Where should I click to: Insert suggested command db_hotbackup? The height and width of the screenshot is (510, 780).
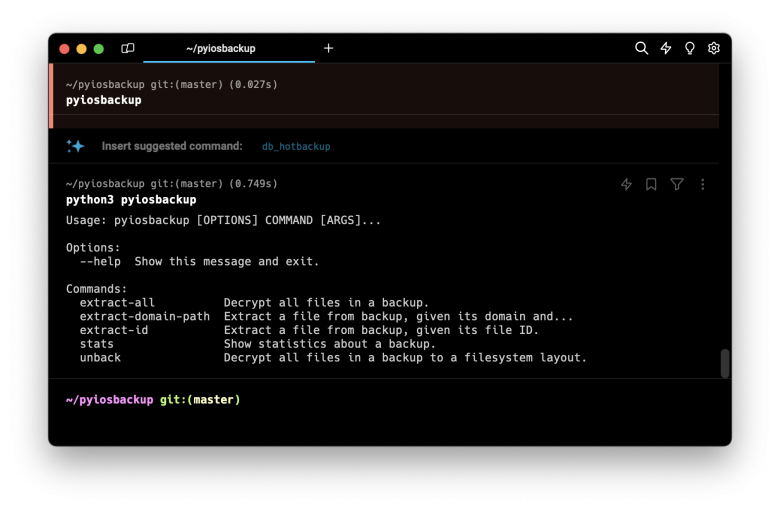(x=296, y=146)
